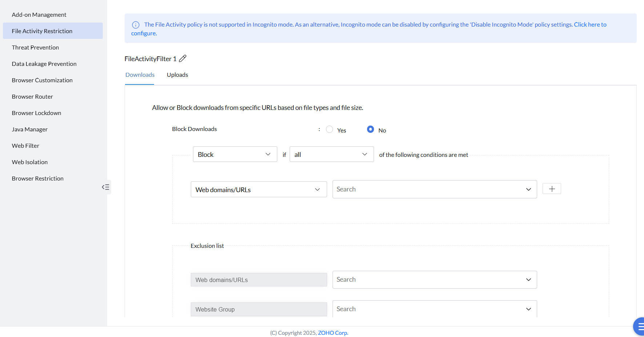
Task: Expand the Website Group search dropdown
Action: pos(528,309)
